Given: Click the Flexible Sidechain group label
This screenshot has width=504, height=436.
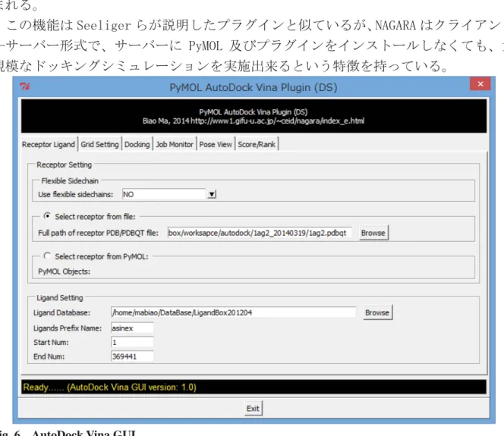Looking at the screenshot, I should 70,180.
